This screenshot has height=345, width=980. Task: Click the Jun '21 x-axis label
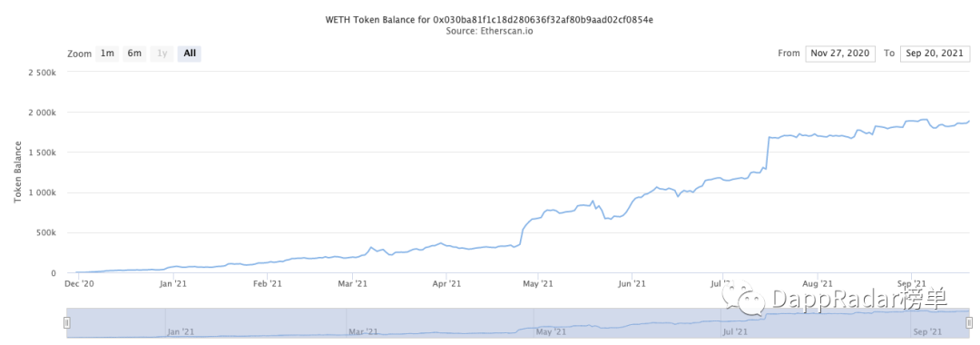tap(632, 284)
